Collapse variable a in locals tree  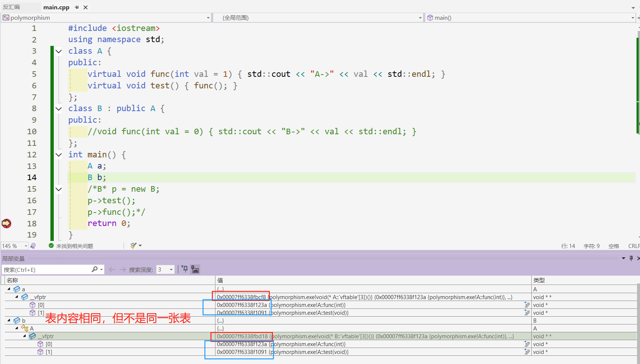9,289
